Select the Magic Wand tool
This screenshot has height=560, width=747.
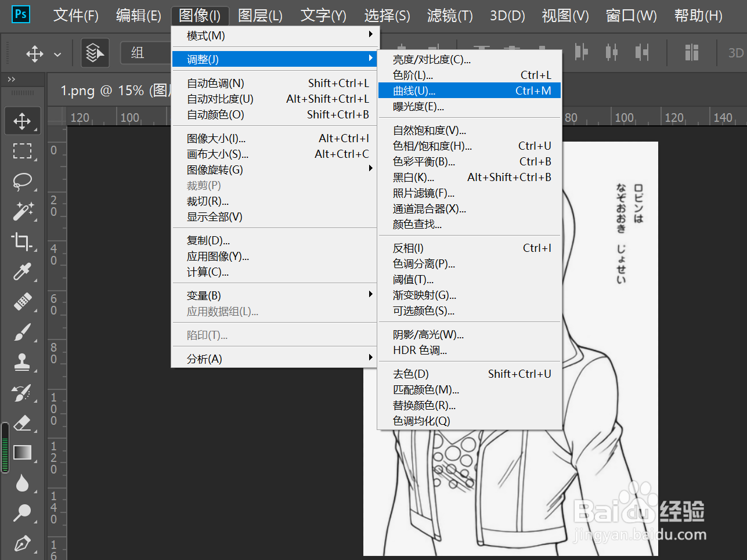22,212
